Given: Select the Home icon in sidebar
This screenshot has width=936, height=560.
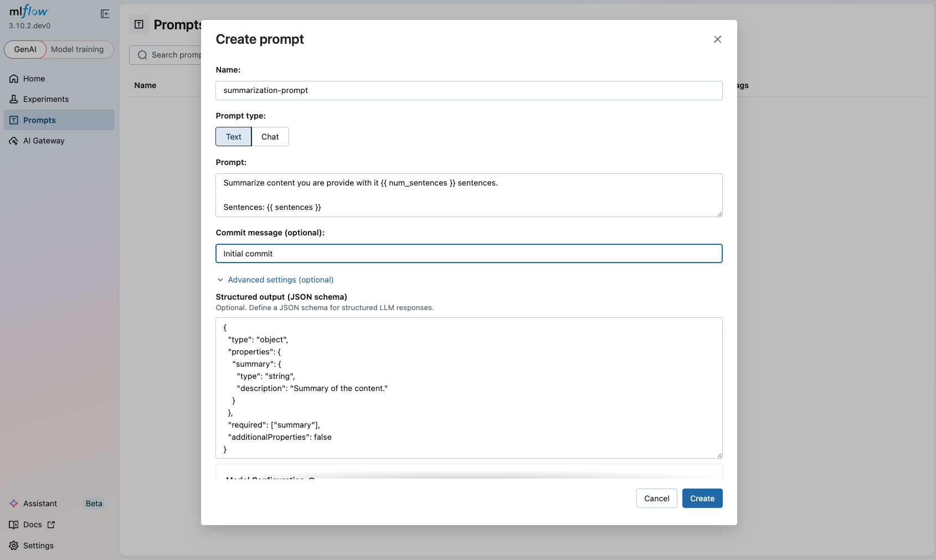Looking at the screenshot, I should tap(13, 79).
